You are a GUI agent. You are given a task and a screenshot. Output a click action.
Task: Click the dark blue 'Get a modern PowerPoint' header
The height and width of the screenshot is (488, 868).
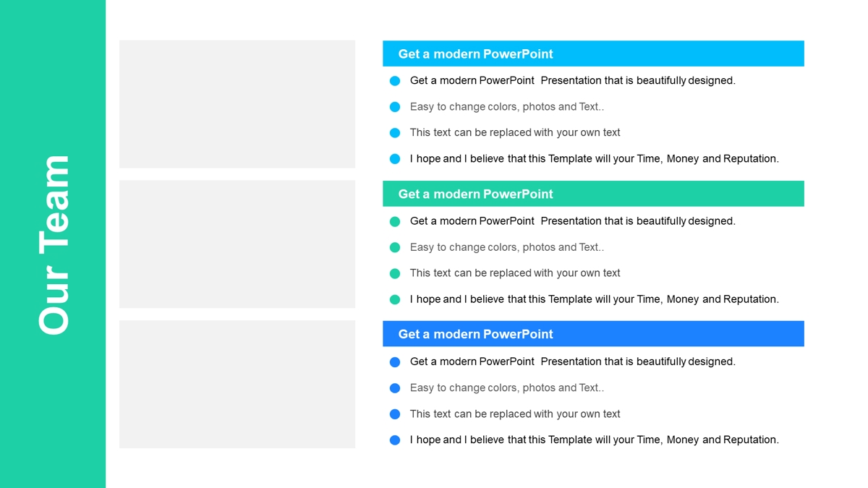point(593,334)
